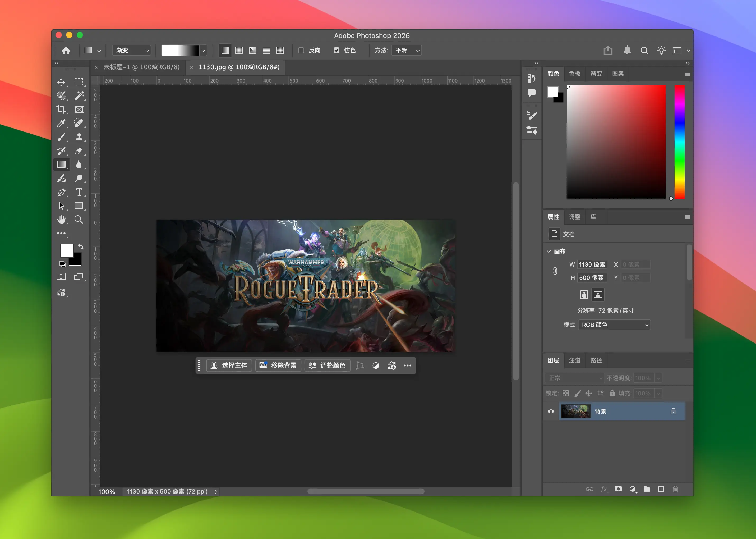Create a new layer using plus icon
Viewport: 756px width, 539px height.
pyautogui.click(x=661, y=489)
